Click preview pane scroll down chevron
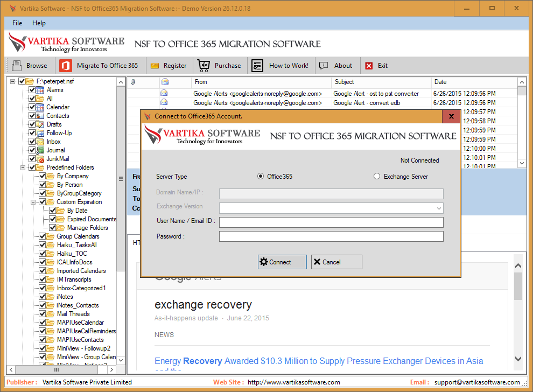Image resolution: width=533 pixels, height=392 pixels. coord(518,359)
